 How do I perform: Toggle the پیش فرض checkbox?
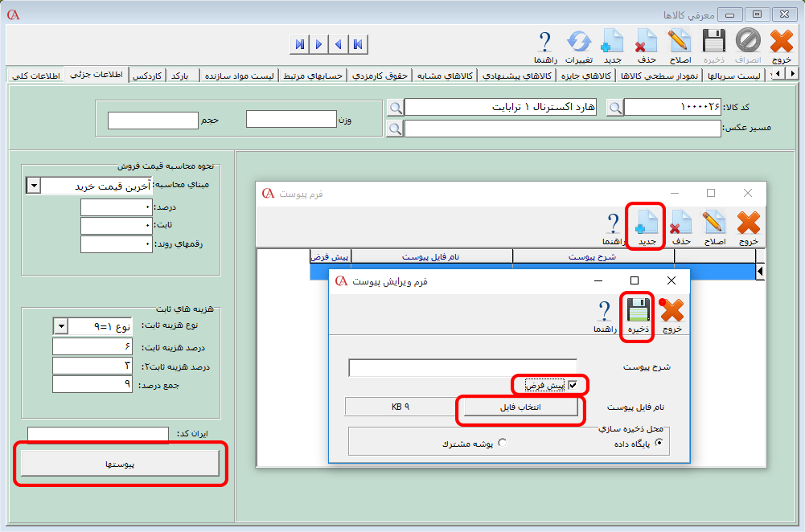point(573,385)
